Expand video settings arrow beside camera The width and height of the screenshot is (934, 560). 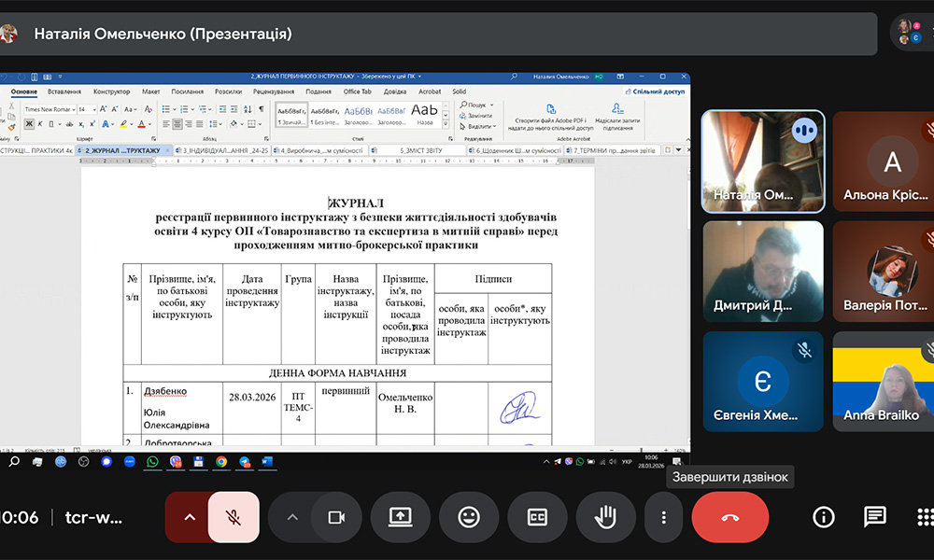[292, 517]
